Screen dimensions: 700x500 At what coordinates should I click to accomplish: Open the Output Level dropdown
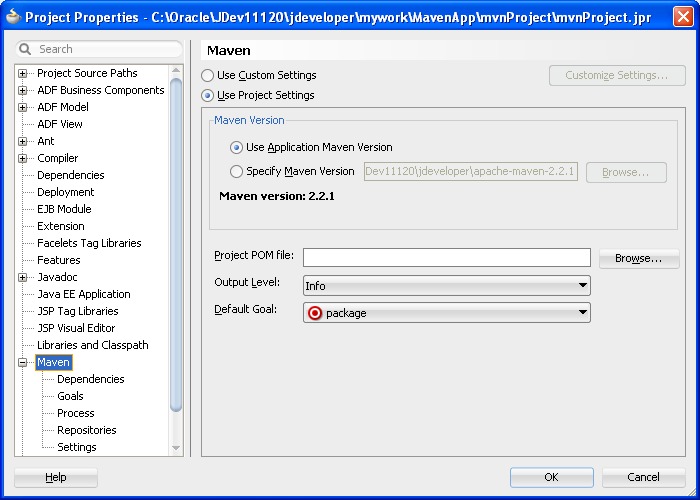coord(446,286)
